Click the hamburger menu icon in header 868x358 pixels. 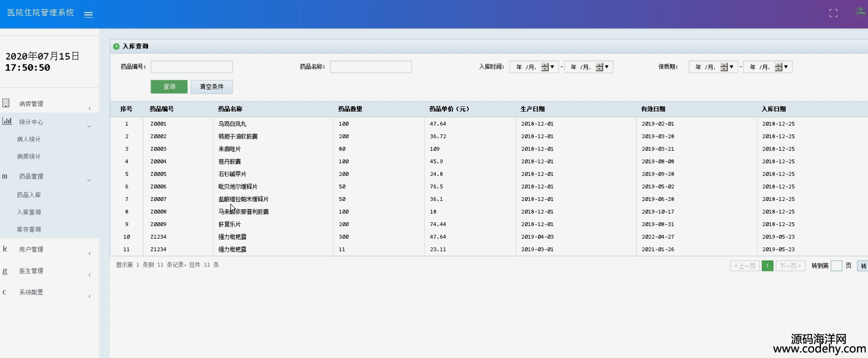point(88,14)
